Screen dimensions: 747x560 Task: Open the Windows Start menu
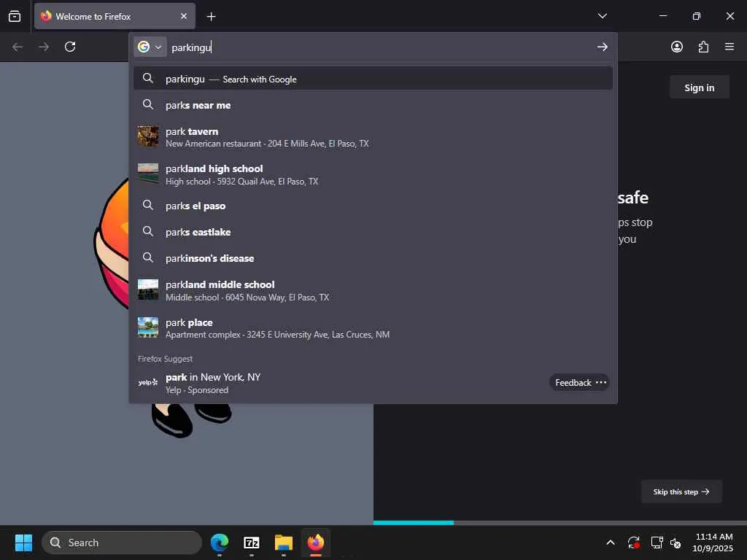coord(23,542)
